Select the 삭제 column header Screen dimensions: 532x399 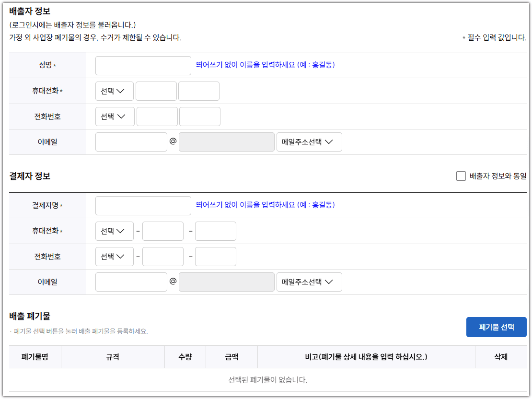[x=500, y=356]
